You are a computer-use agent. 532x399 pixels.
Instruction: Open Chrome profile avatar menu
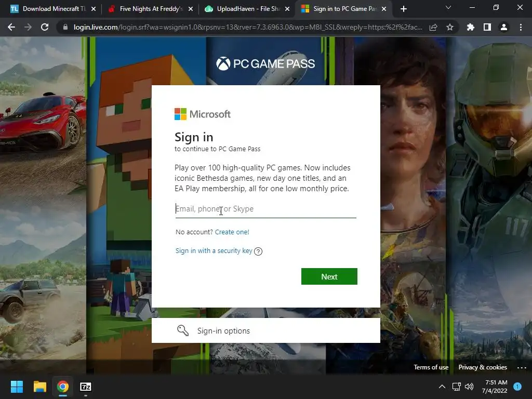coord(504,27)
